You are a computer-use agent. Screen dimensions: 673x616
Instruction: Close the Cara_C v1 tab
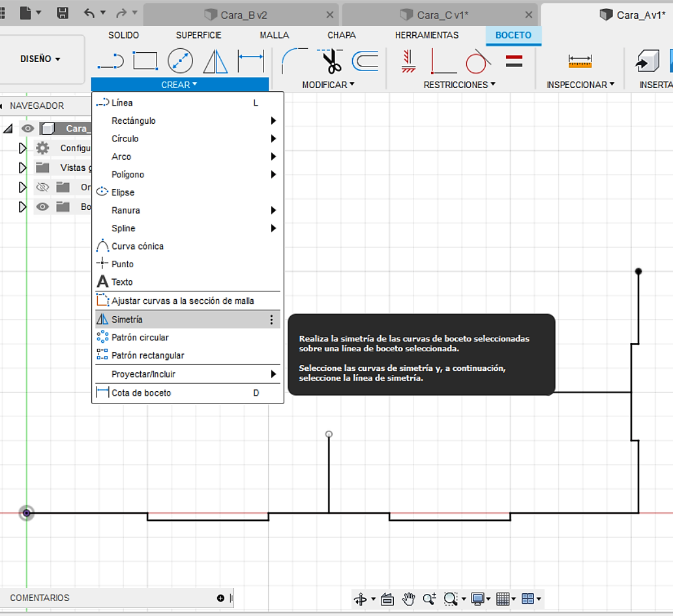point(529,15)
